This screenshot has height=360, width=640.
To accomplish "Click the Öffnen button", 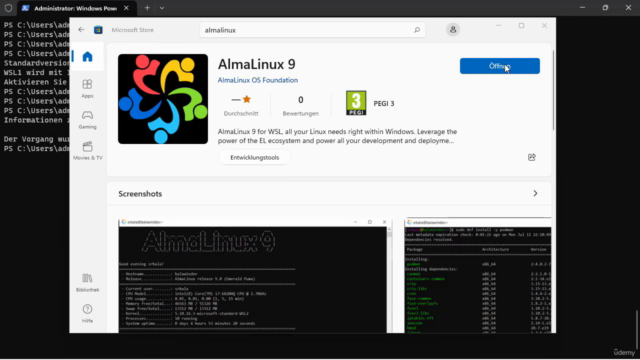I will tap(500, 66).
